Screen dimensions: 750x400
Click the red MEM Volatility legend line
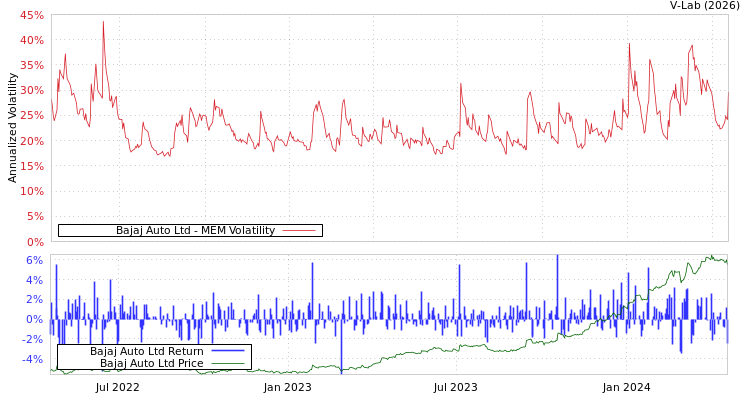coord(299,231)
